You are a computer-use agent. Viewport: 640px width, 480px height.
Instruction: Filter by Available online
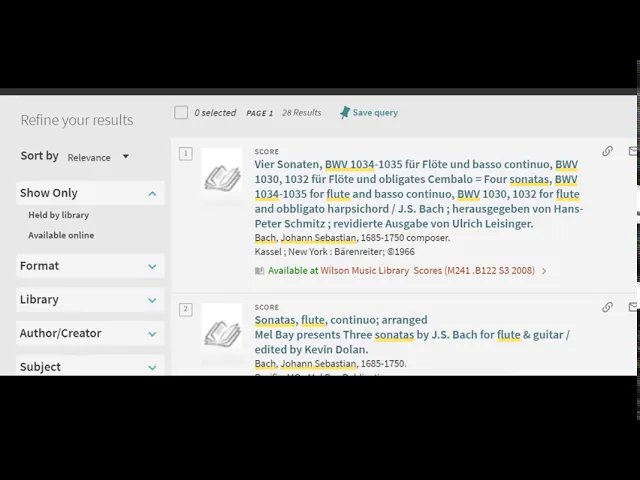pos(61,235)
